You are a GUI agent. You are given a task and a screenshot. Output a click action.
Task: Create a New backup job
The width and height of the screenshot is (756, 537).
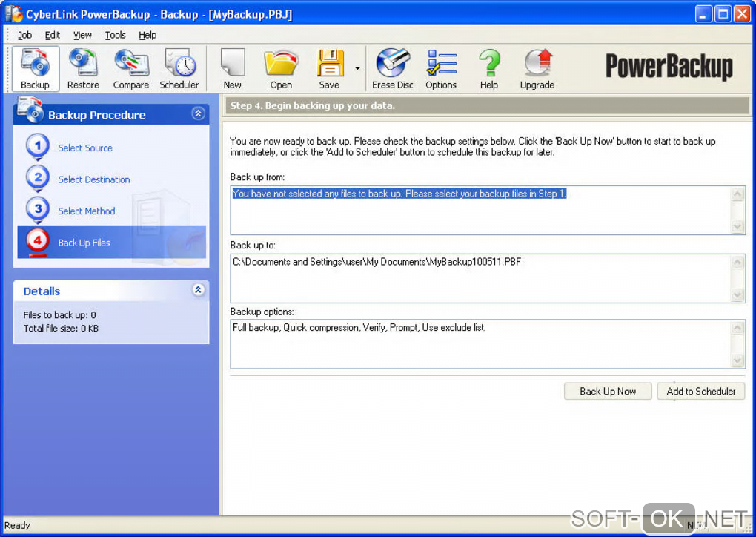tap(233, 68)
